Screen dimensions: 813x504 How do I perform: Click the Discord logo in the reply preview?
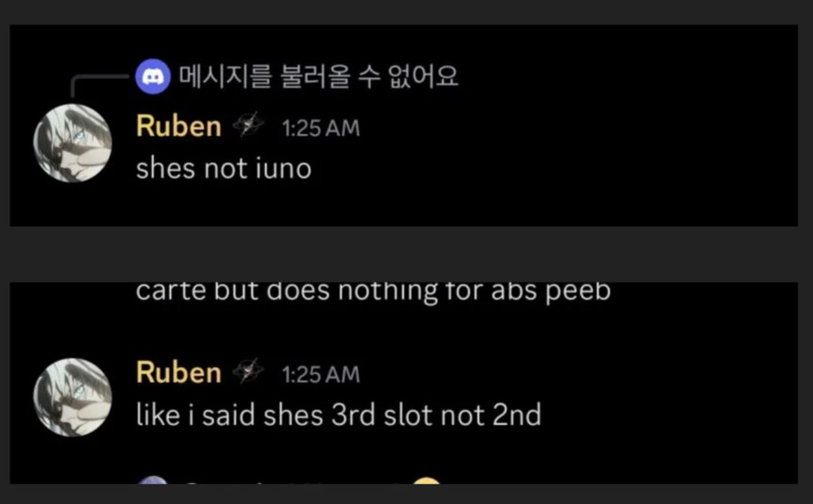point(153,78)
